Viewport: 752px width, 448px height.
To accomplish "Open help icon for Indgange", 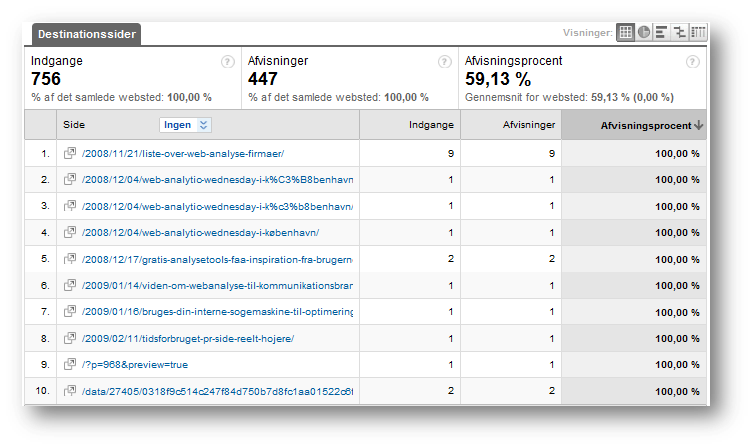I will [x=227, y=62].
